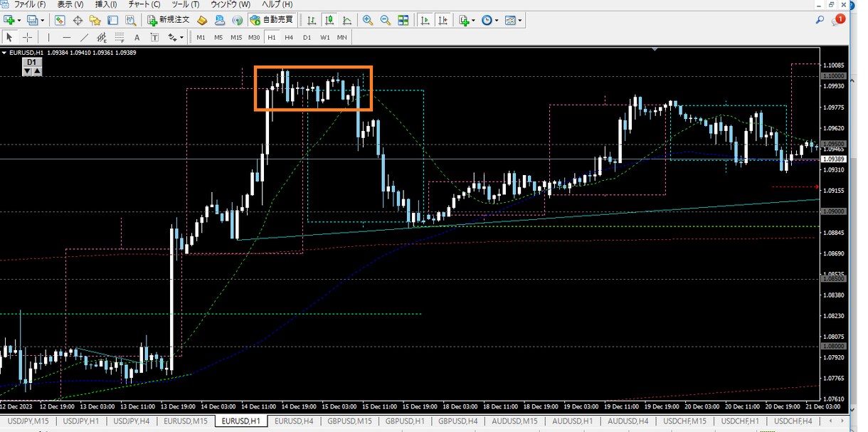Expand the new chart dropdown arrow
The width and height of the screenshot is (868, 432).
coord(18,20)
